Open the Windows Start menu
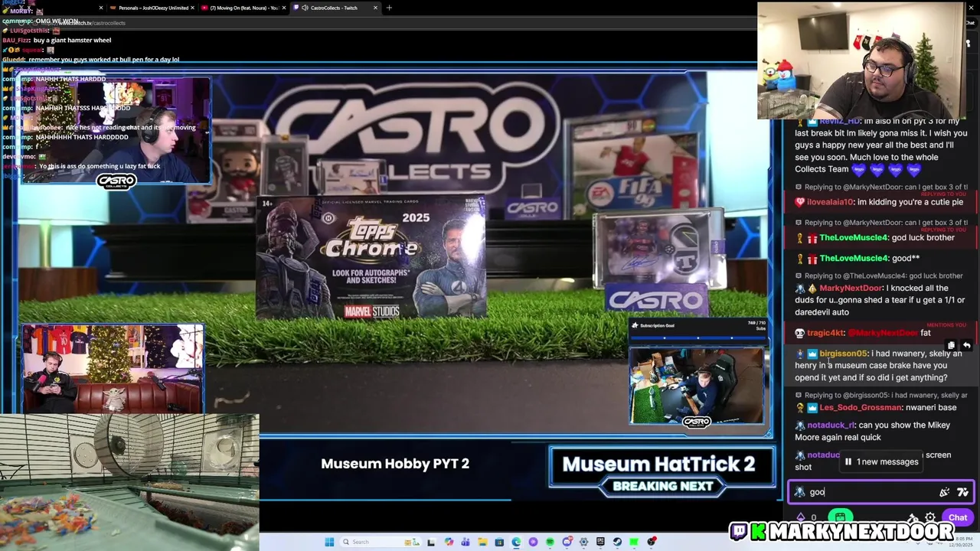Screen dimensions: 980x551 tap(329, 542)
